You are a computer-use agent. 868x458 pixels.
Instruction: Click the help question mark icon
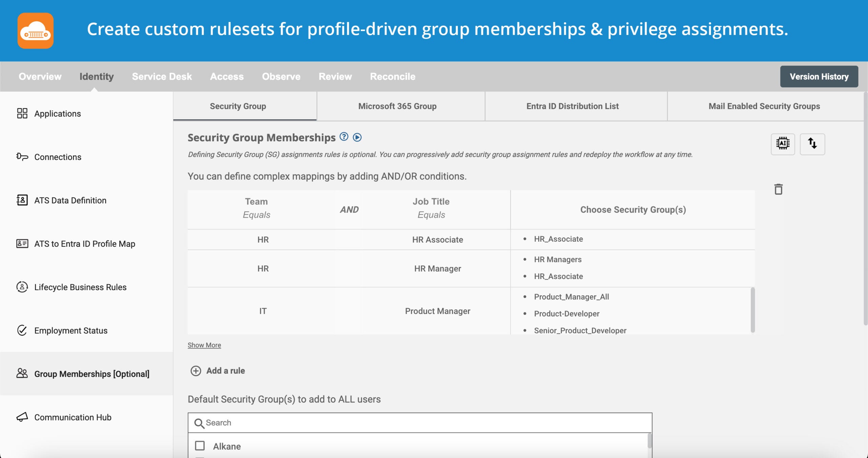click(344, 137)
